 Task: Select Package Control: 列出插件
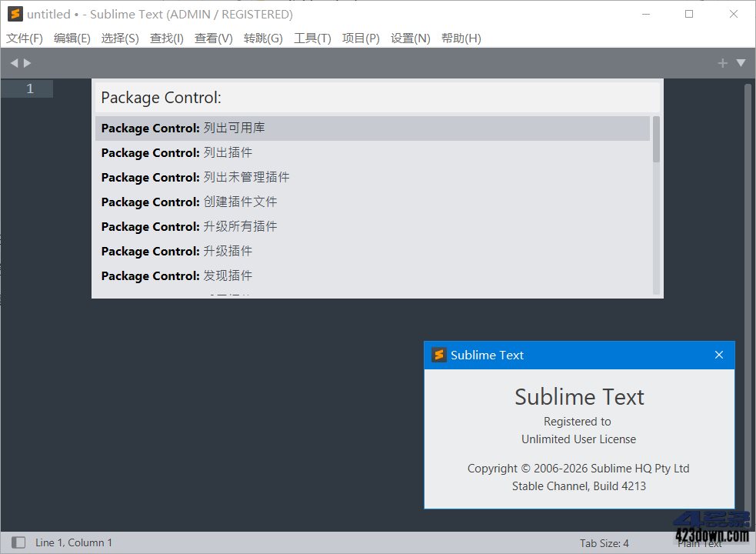coord(372,153)
